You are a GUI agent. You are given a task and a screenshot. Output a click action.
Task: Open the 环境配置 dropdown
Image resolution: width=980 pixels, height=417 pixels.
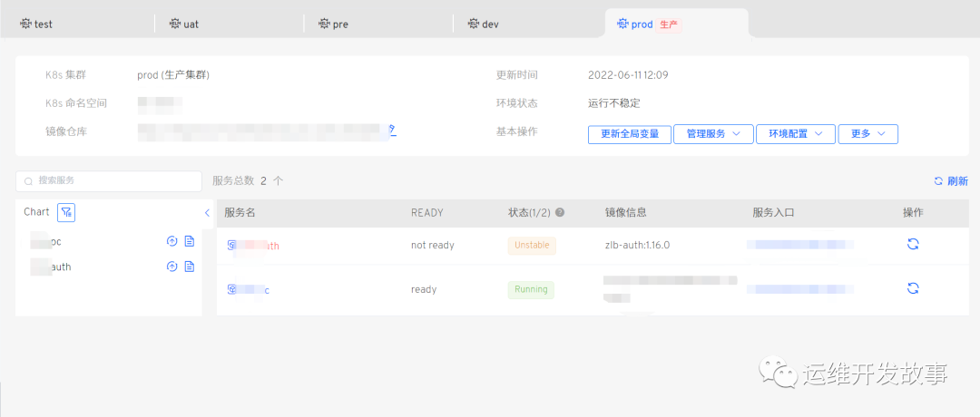click(x=796, y=134)
